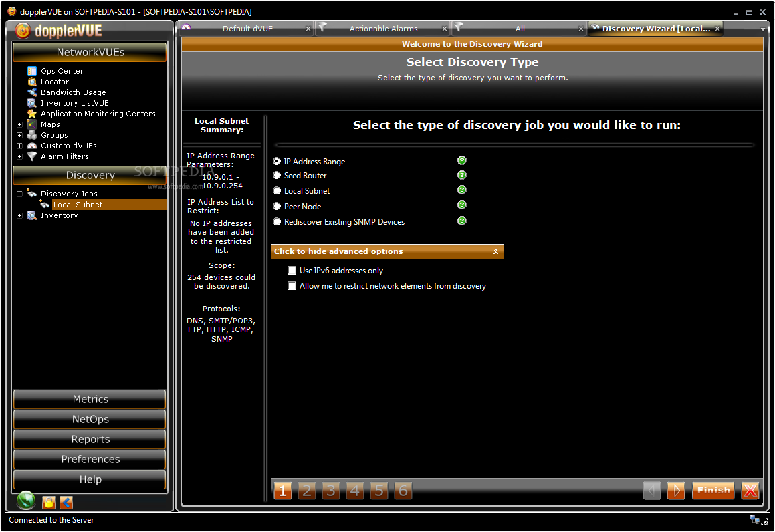
Task: Select the Inventory ListVUE icon
Action: 32,103
